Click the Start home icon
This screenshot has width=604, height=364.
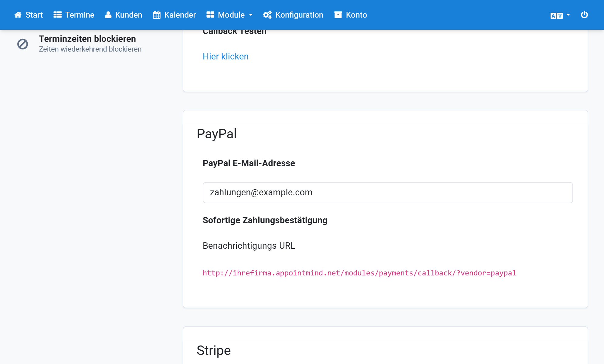click(x=18, y=15)
